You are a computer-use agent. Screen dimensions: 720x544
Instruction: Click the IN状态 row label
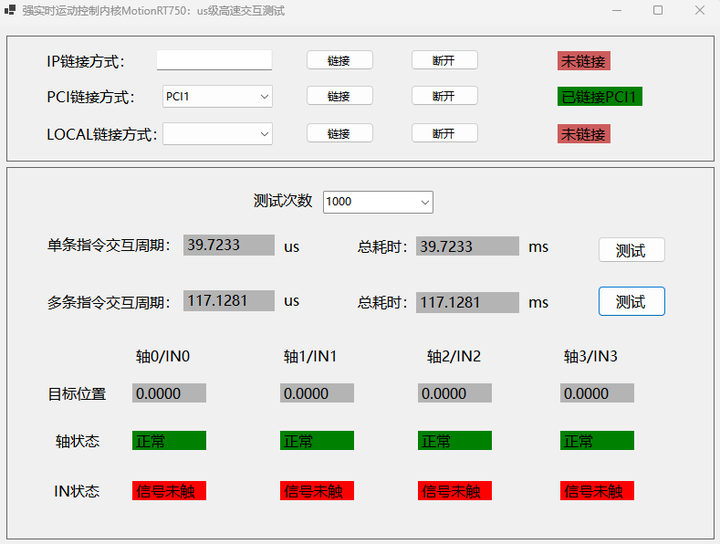point(77,491)
